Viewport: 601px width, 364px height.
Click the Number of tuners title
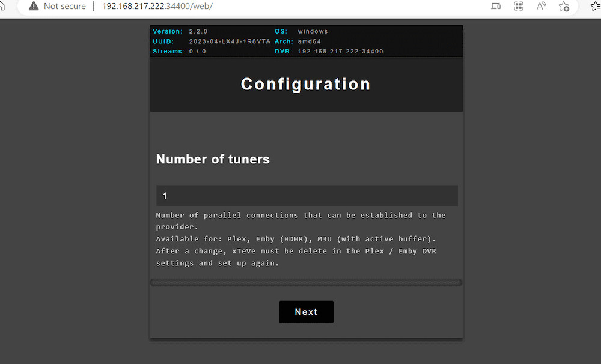tap(213, 159)
